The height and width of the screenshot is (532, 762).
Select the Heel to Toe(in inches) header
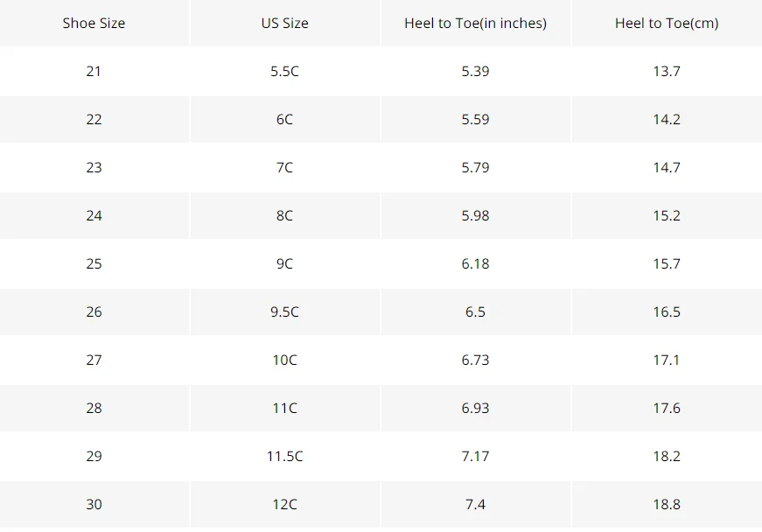tap(476, 24)
